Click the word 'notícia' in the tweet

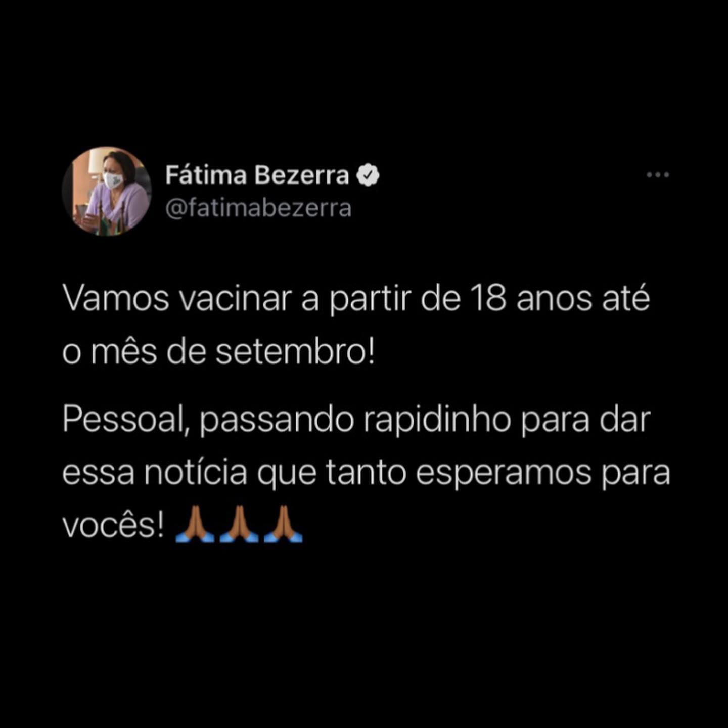196,472
